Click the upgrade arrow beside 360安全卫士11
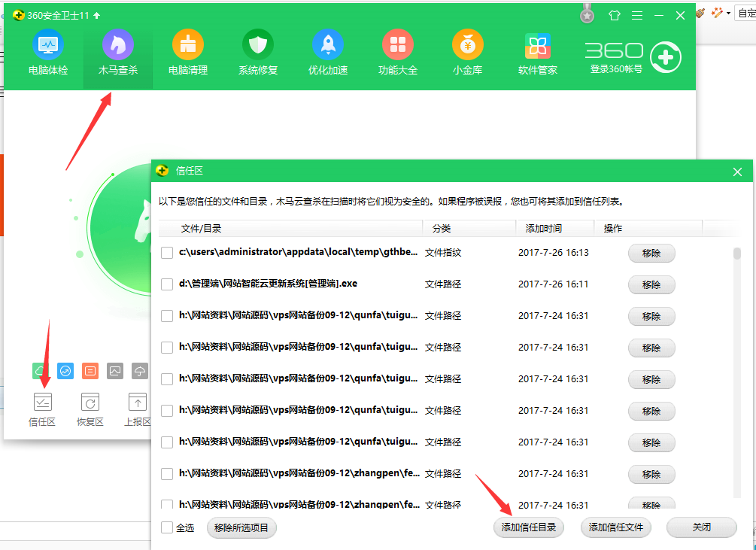The width and height of the screenshot is (756, 550). (96, 16)
